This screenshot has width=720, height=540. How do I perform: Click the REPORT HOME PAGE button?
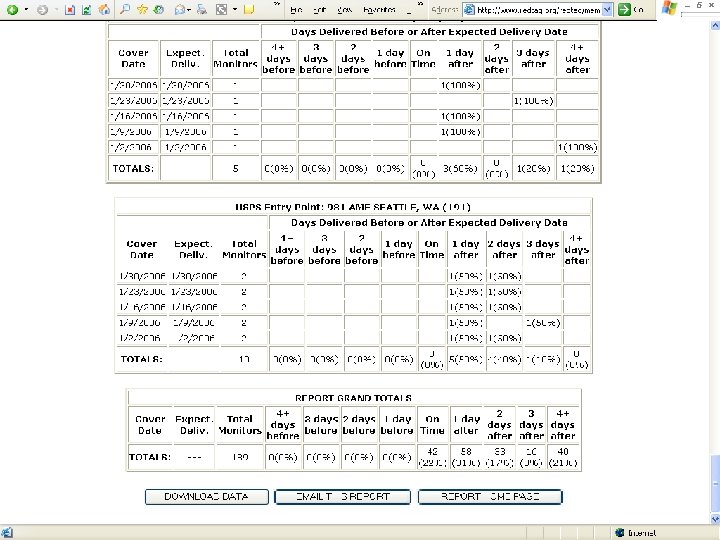tap(490, 497)
